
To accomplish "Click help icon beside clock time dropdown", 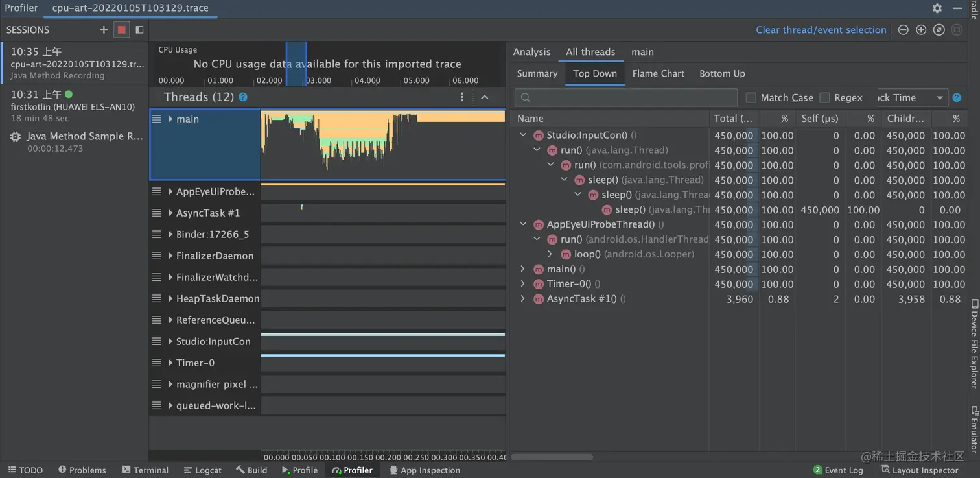I will click(957, 98).
